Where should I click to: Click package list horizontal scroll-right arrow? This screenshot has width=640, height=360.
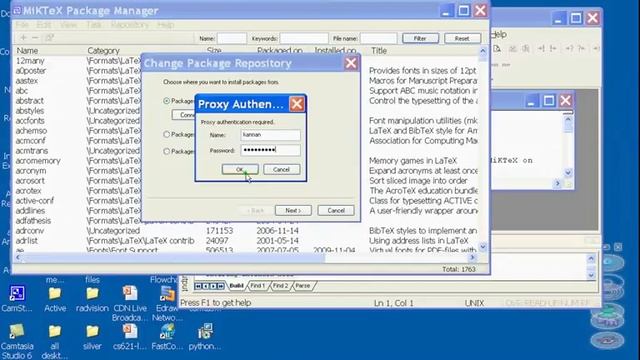[473, 258]
